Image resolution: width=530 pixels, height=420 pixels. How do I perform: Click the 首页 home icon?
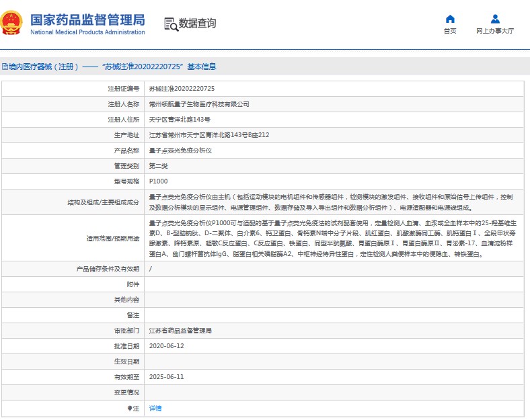tap(450, 19)
